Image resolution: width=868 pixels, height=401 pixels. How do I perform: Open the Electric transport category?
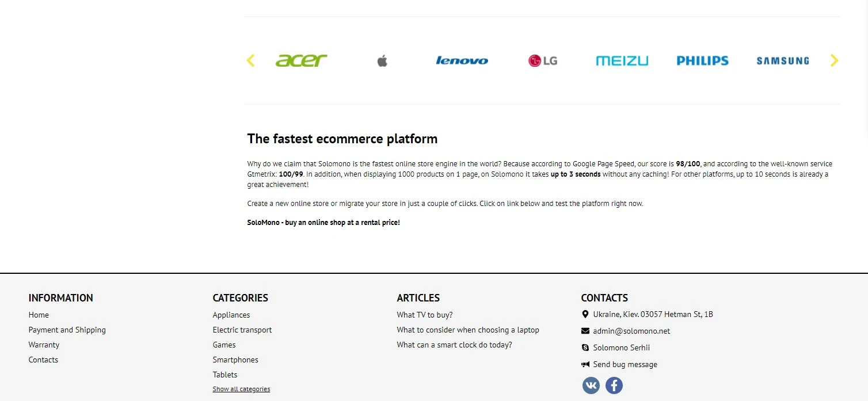(242, 330)
